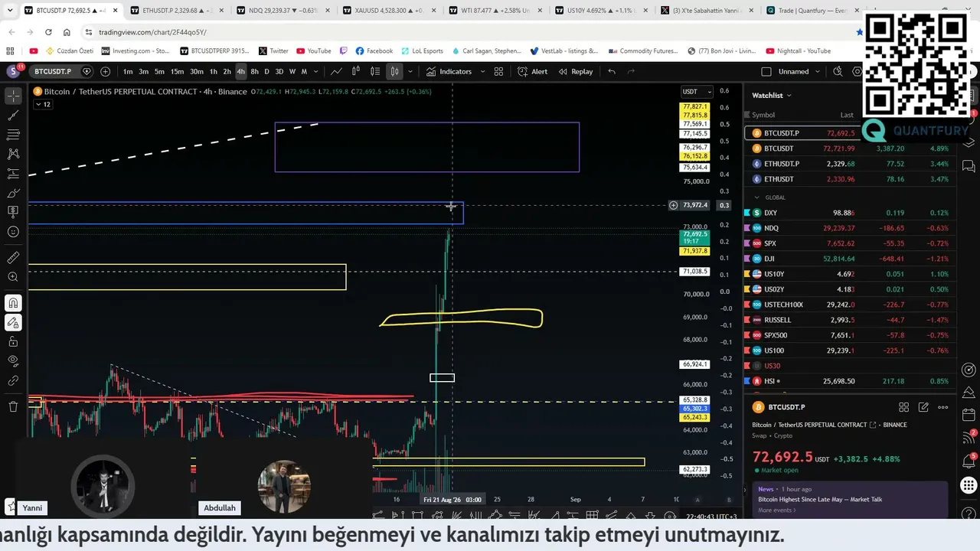Create an Alert

pos(532,71)
